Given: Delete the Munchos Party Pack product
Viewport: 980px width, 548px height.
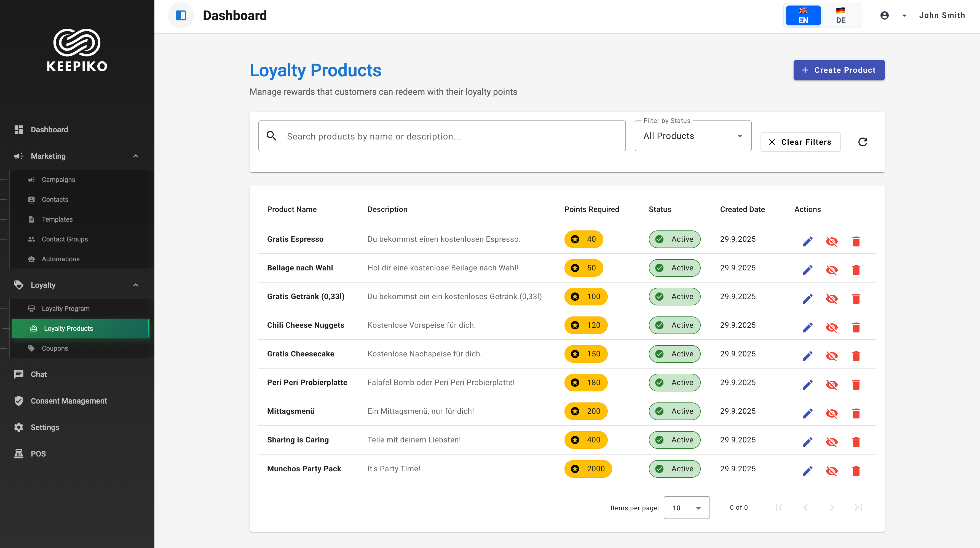Looking at the screenshot, I should point(856,471).
